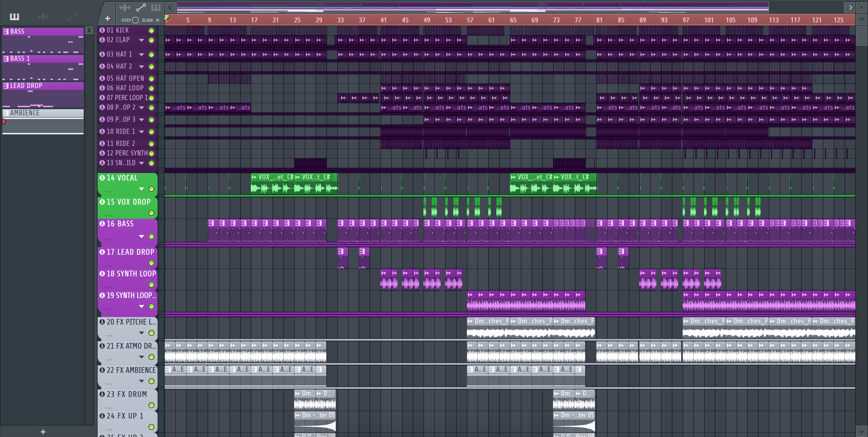This screenshot has height=437, width=868.
Task: Mute the 05 HAT OPEN track
Action: point(152,79)
